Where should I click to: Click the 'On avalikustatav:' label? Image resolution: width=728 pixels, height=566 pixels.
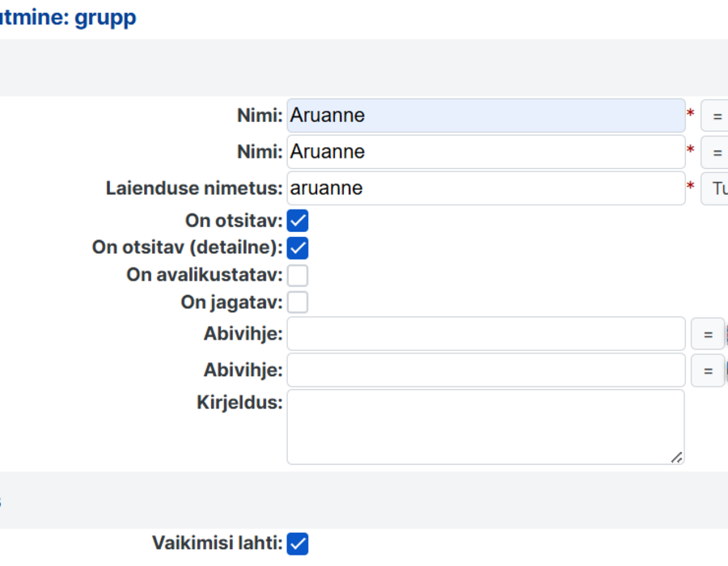pos(205,275)
